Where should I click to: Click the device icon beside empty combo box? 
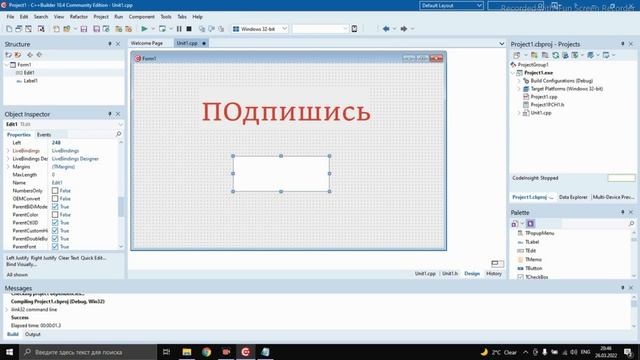pos(354,29)
